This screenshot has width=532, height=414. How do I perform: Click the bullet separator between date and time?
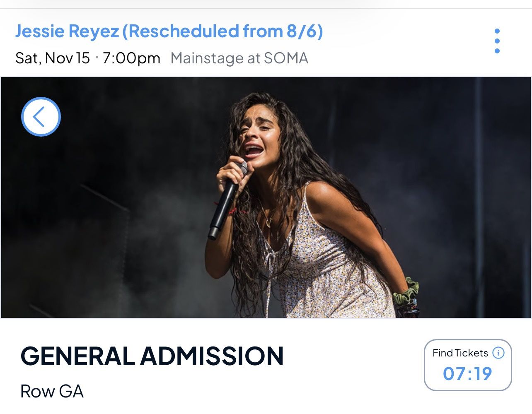[x=97, y=57]
